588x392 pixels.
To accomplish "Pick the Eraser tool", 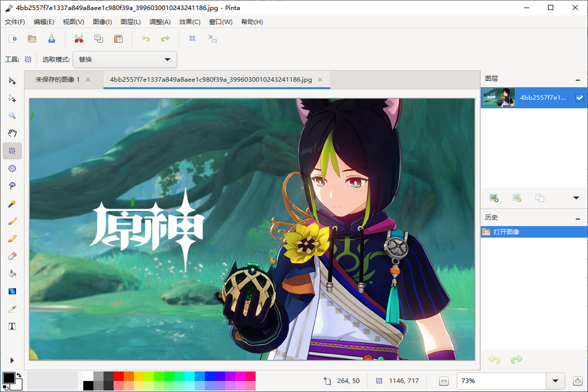I will 12,256.
